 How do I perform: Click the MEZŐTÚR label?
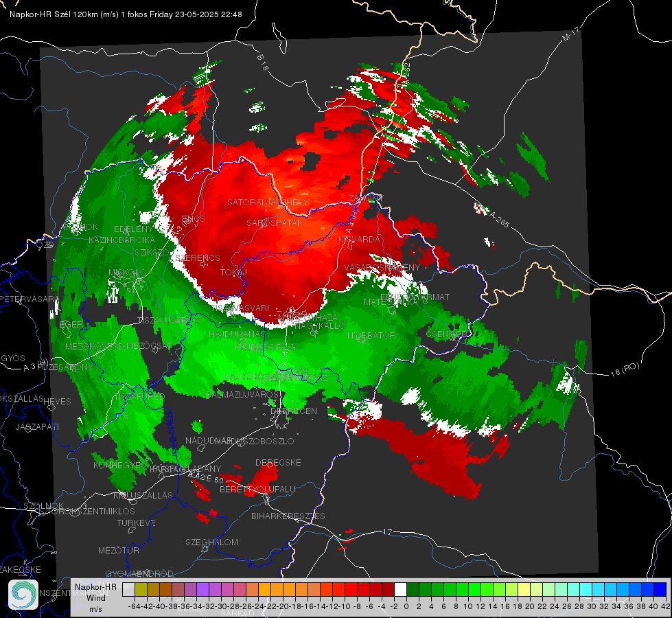coord(118,550)
